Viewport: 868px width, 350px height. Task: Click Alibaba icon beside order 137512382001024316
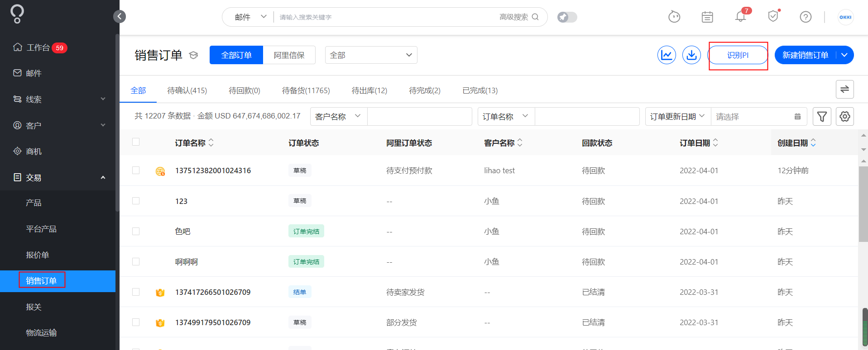[x=160, y=171]
